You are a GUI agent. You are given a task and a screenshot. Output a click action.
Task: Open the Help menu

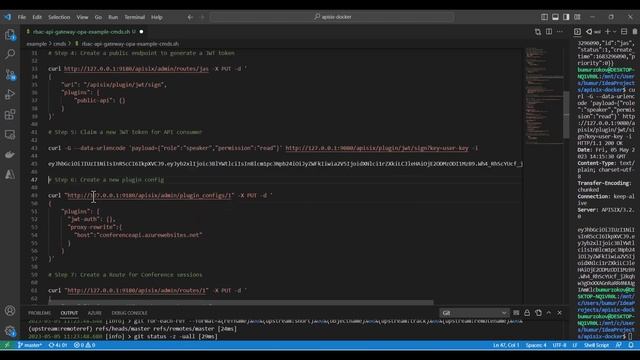point(157,17)
